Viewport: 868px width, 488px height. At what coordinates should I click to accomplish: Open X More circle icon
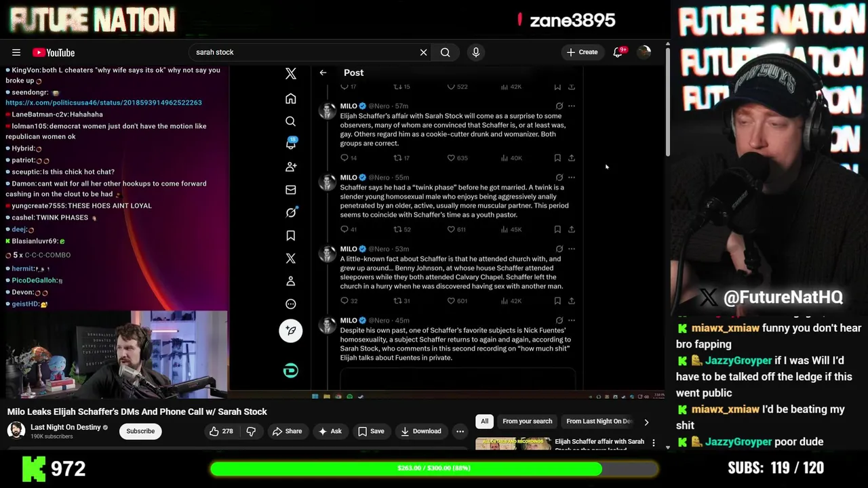pyautogui.click(x=291, y=304)
